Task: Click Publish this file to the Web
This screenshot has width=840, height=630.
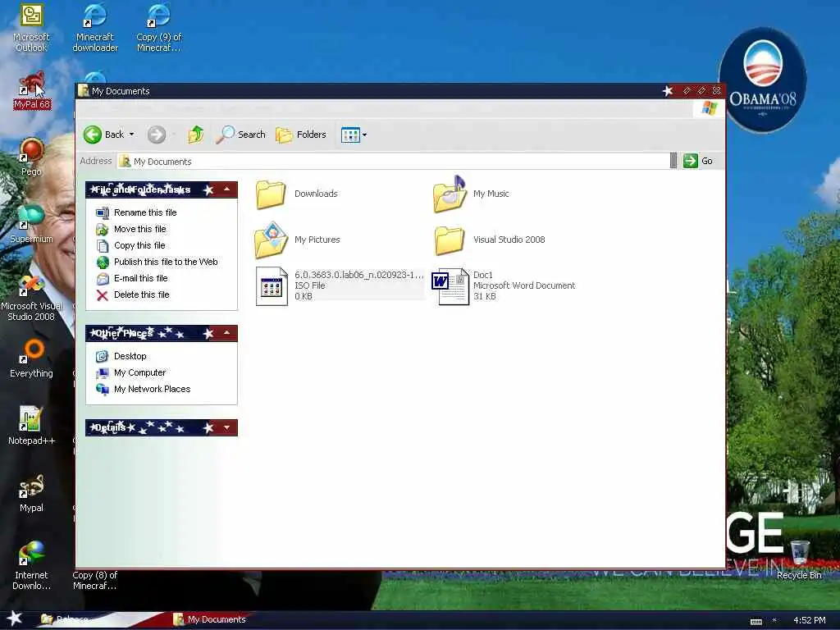Action: pos(166,262)
